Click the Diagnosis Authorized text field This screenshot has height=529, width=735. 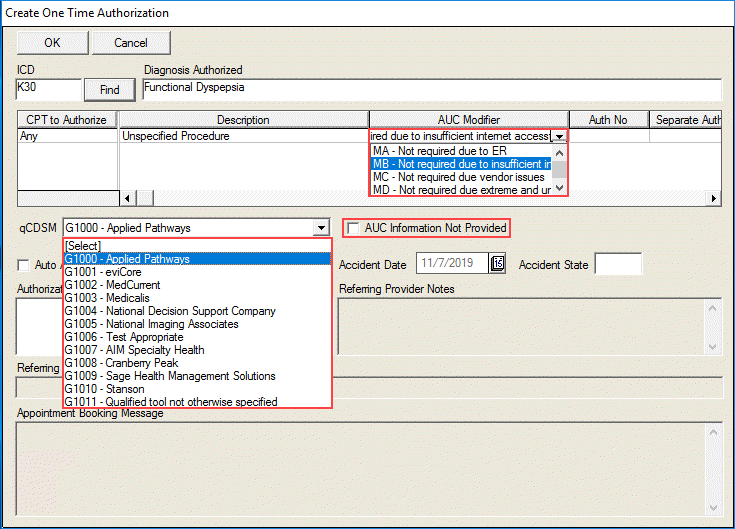(430, 89)
